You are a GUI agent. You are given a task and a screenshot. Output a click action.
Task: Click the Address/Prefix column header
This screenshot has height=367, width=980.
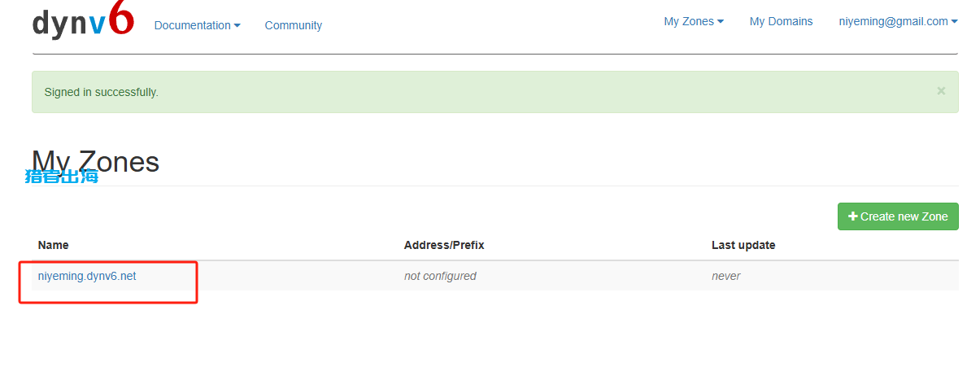[x=444, y=245]
